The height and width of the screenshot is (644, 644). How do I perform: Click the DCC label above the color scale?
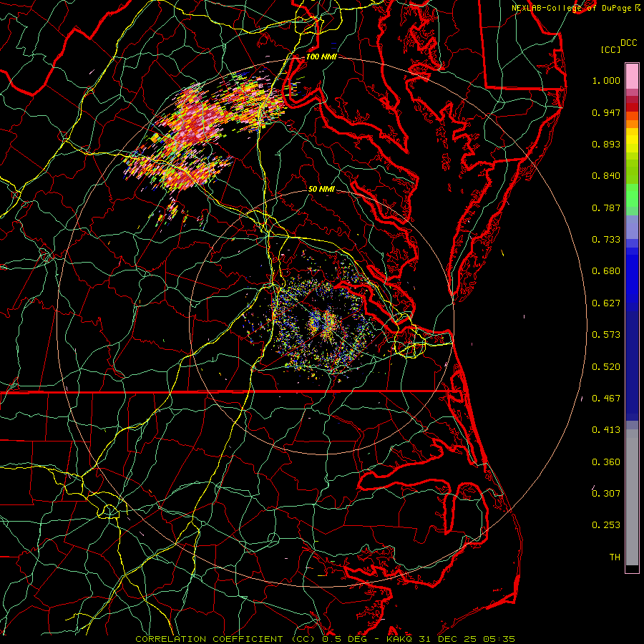tap(628, 43)
